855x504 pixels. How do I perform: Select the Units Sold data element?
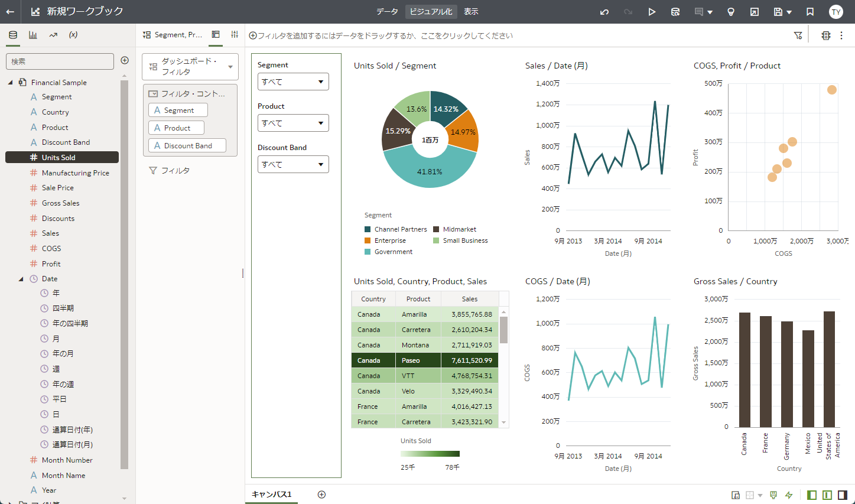pos(62,157)
